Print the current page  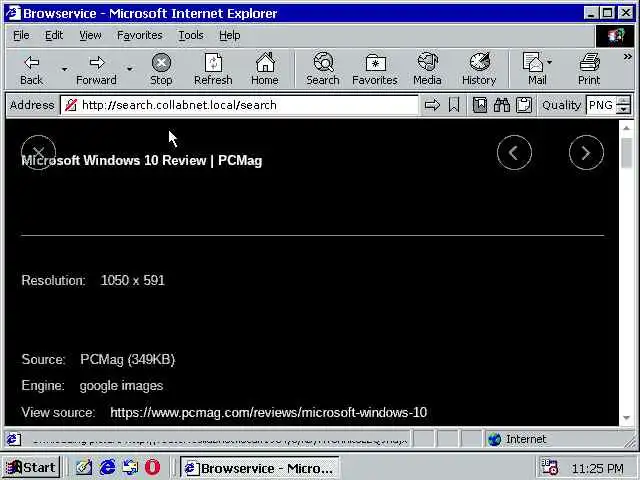pyautogui.click(x=589, y=69)
